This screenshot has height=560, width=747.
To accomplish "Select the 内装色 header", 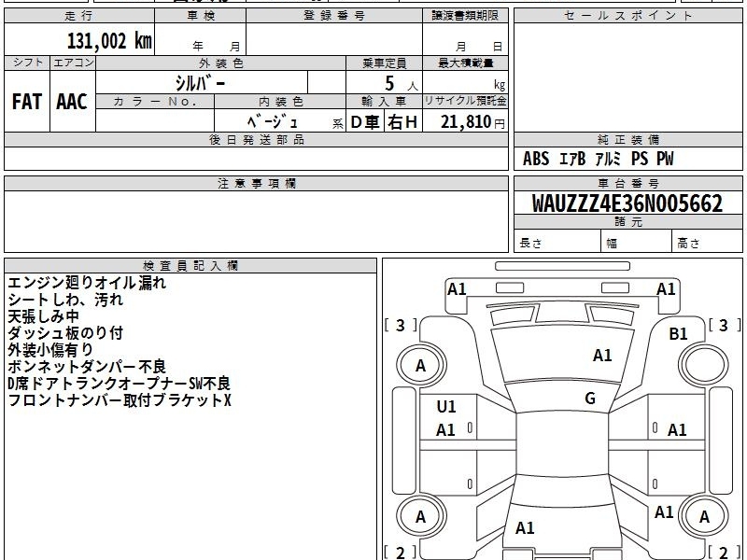I will coord(280,102).
